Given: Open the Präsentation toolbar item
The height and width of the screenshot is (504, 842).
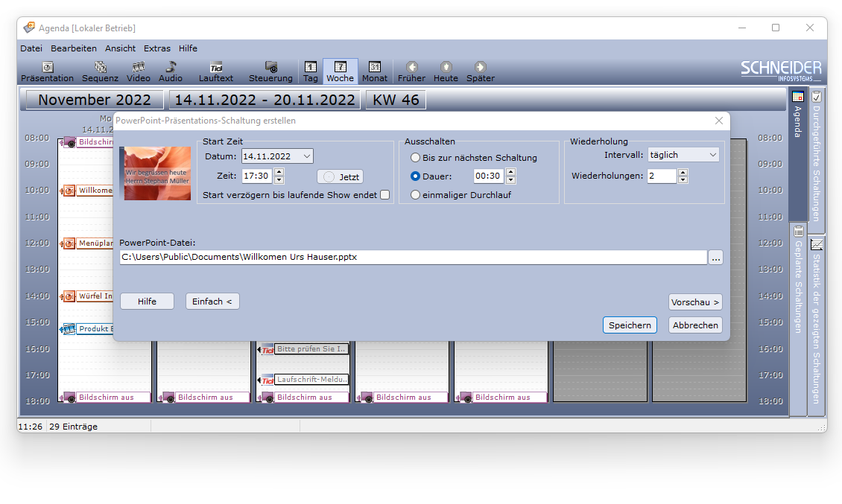Looking at the screenshot, I should pos(47,72).
